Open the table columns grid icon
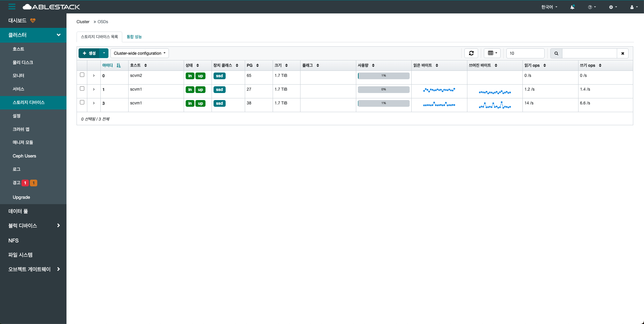Viewport: 644px width, 324px height. click(x=492, y=53)
